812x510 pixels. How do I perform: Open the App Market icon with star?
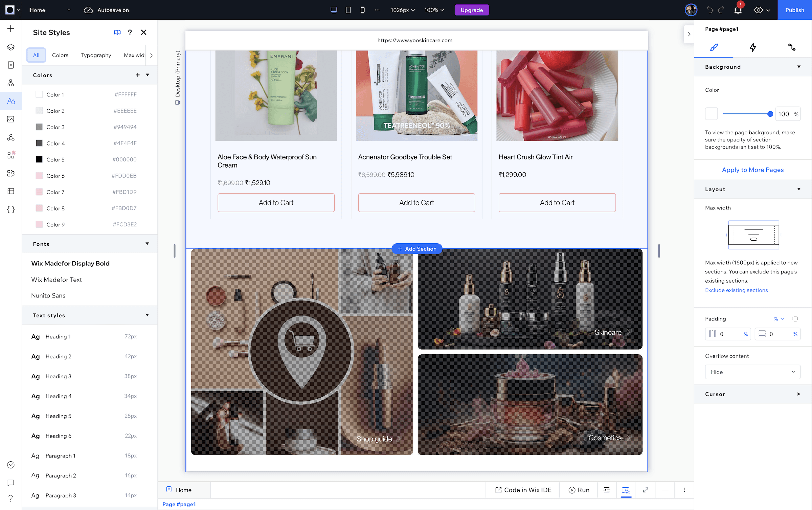tap(11, 155)
